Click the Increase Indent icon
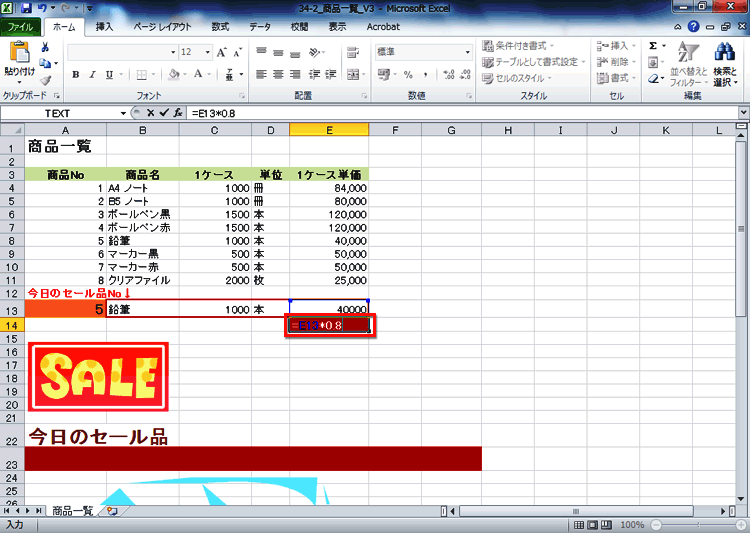Image resolution: width=750 pixels, height=533 pixels. [331, 74]
